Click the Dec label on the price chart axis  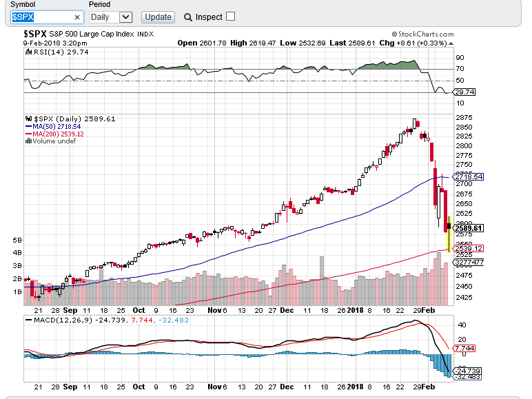(287, 310)
